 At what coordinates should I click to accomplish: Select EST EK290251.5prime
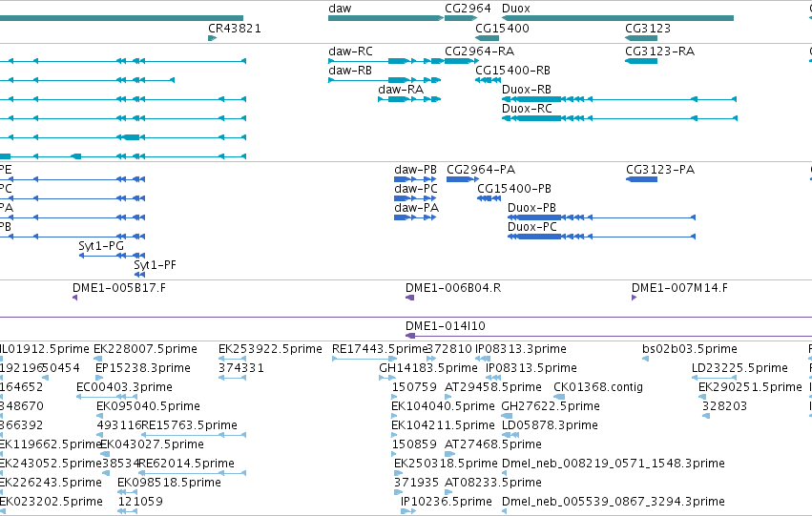click(702, 397)
